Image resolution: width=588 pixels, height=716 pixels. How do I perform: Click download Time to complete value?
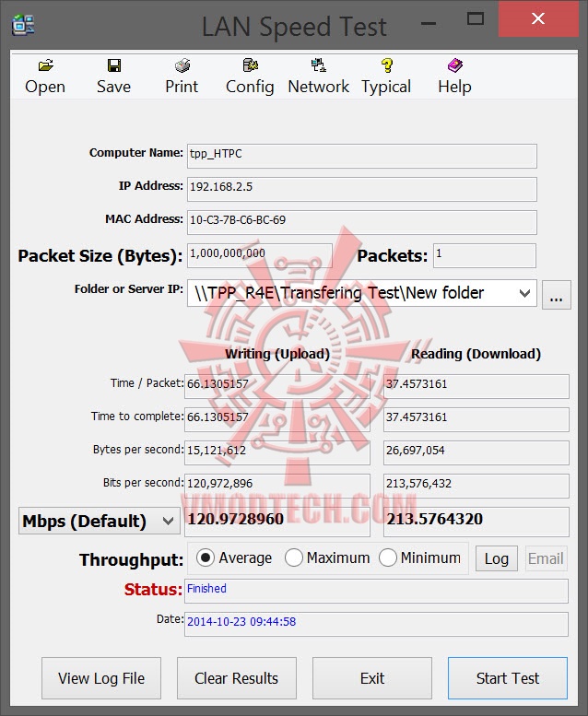(476, 419)
